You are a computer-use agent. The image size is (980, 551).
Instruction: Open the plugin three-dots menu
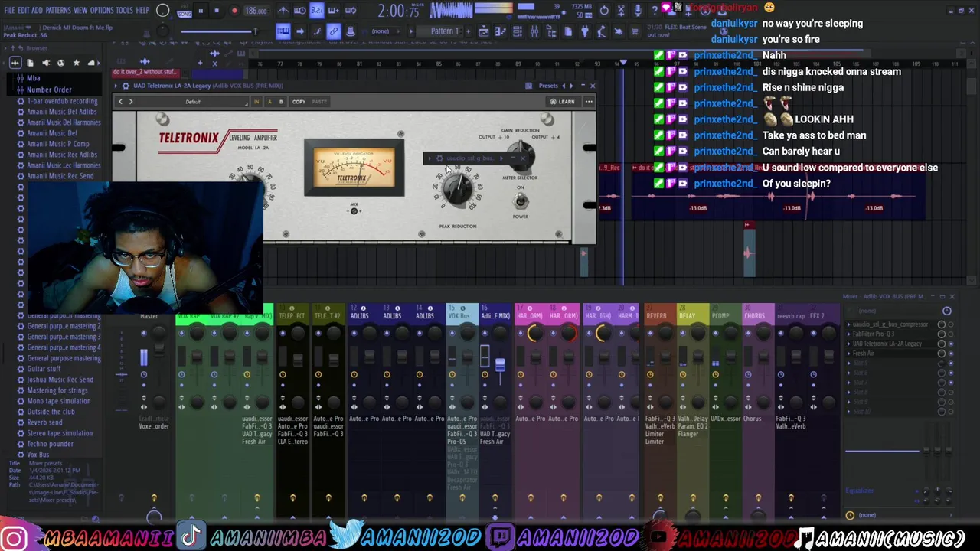tap(589, 102)
